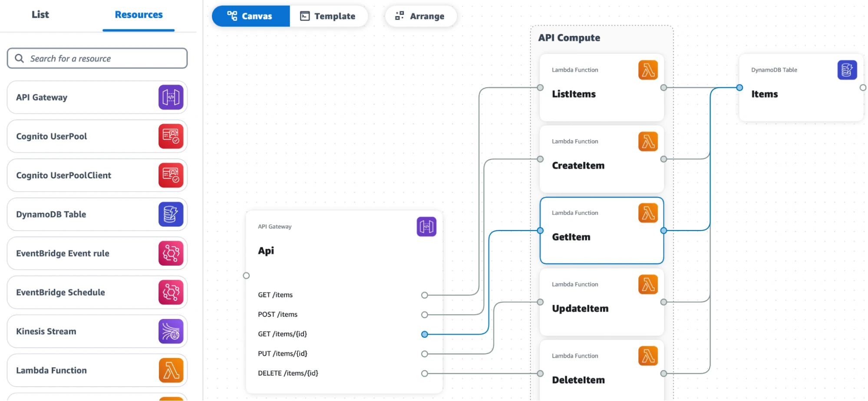Select the PUT /items/{id} route text
This screenshot has width=868, height=401.
[283, 354]
